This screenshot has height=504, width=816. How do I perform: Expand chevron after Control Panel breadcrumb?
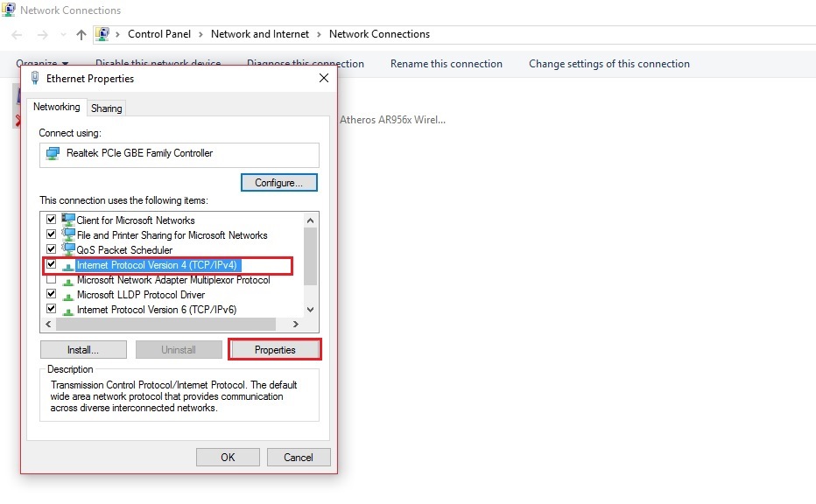(x=200, y=35)
